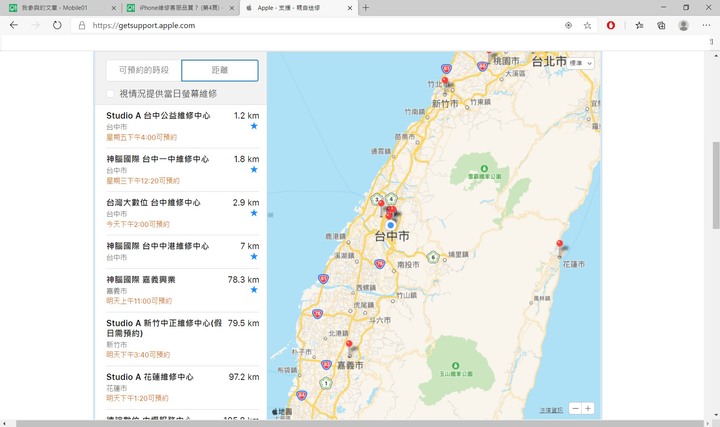Click favorite star for 神腦國際 台中一中維修中心
The width and height of the screenshot is (720, 427).
point(254,169)
